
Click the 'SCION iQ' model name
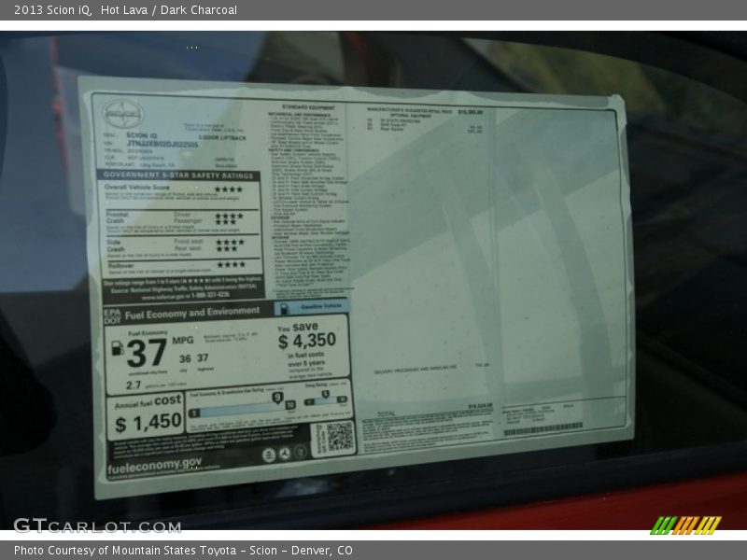pyautogui.click(x=142, y=135)
